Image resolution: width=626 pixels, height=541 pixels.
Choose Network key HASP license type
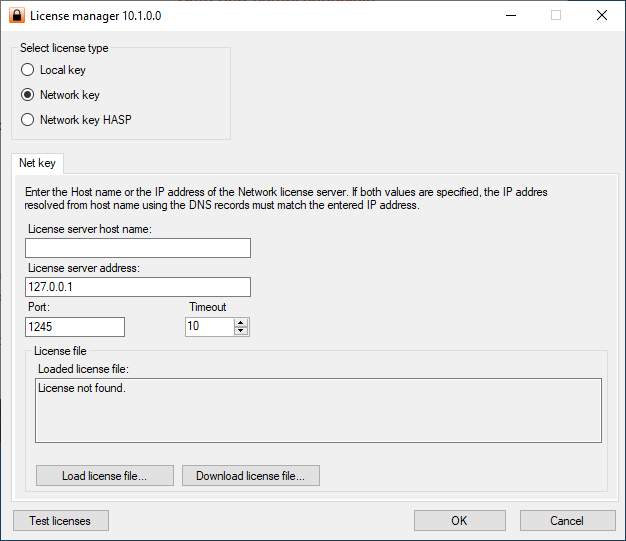[28, 120]
